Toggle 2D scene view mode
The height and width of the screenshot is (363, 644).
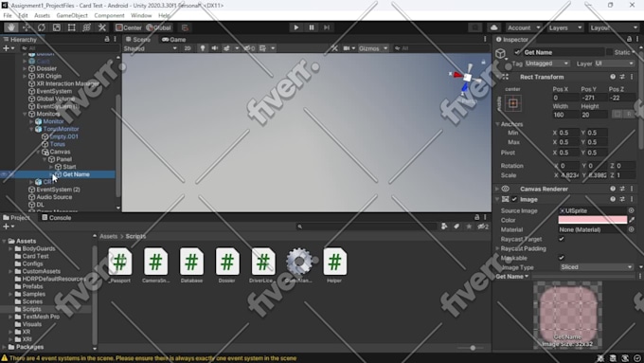tap(188, 48)
